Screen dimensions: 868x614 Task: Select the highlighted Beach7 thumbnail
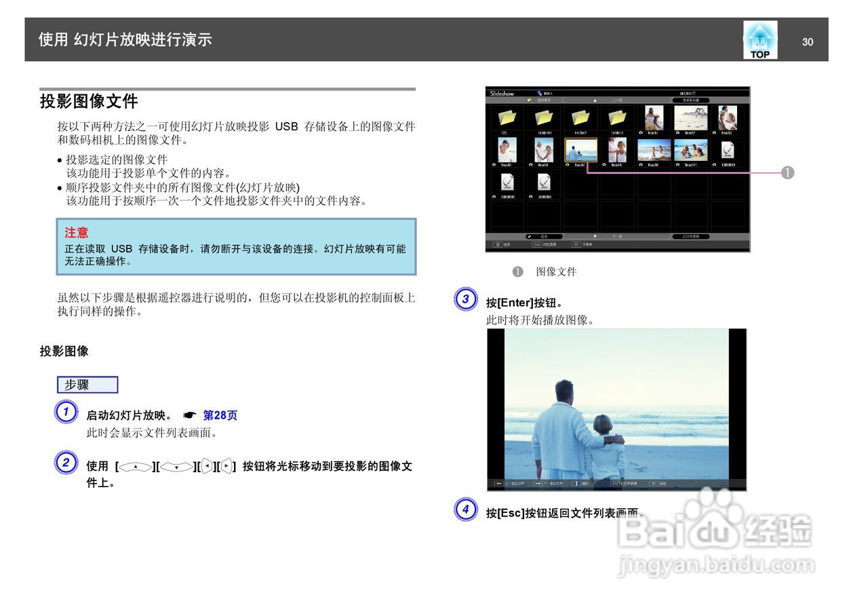[580, 150]
